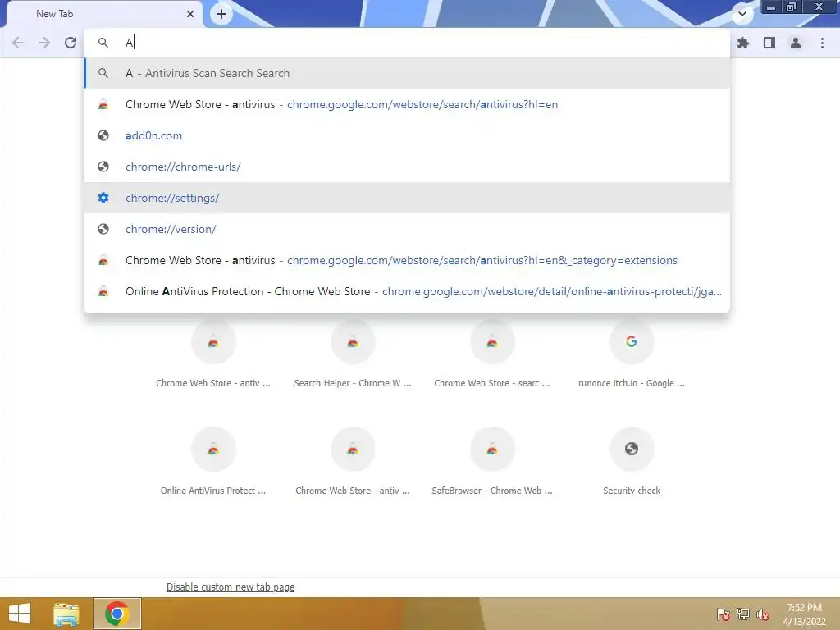Choose the Antivirus Scan Search suggestion

(407, 73)
